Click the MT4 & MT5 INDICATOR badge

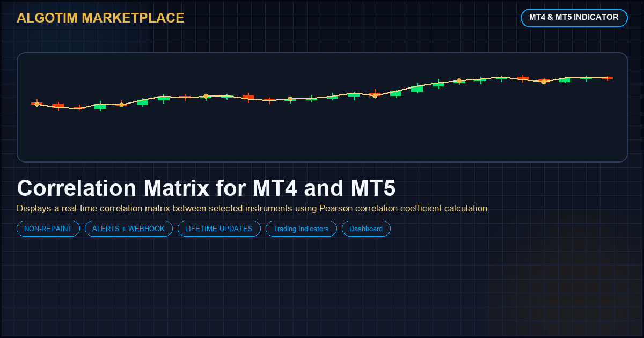574,18
